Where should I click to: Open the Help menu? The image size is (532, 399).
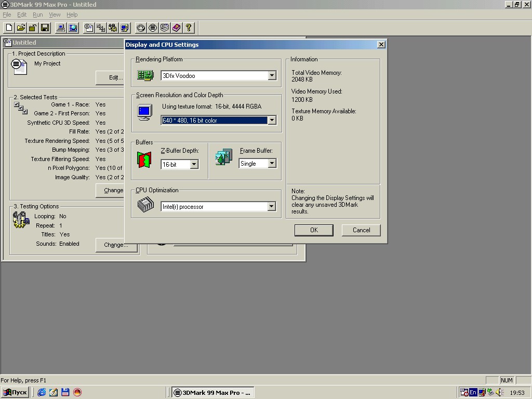(72, 15)
